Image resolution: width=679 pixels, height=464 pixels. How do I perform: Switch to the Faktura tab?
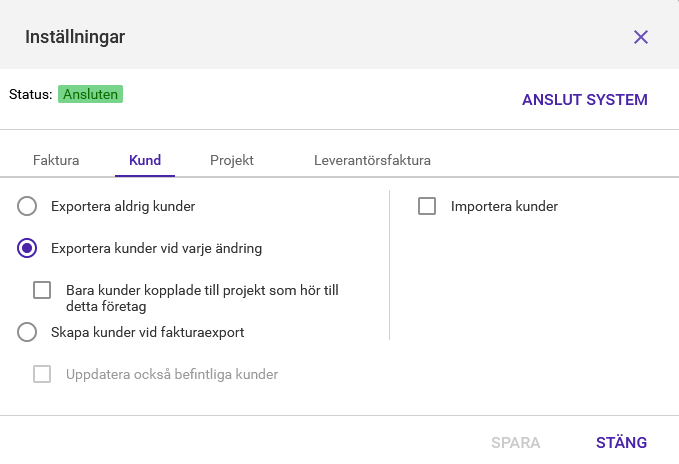coord(56,160)
